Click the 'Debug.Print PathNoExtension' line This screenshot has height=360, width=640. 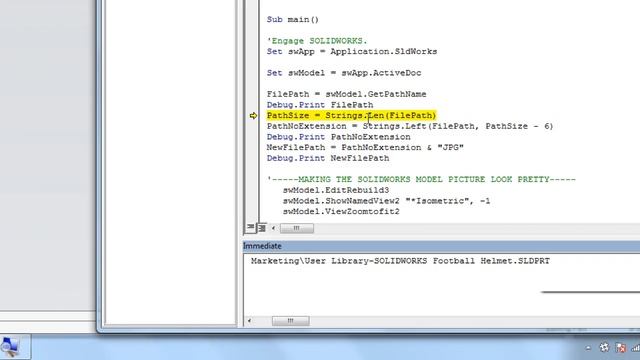(x=339, y=137)
